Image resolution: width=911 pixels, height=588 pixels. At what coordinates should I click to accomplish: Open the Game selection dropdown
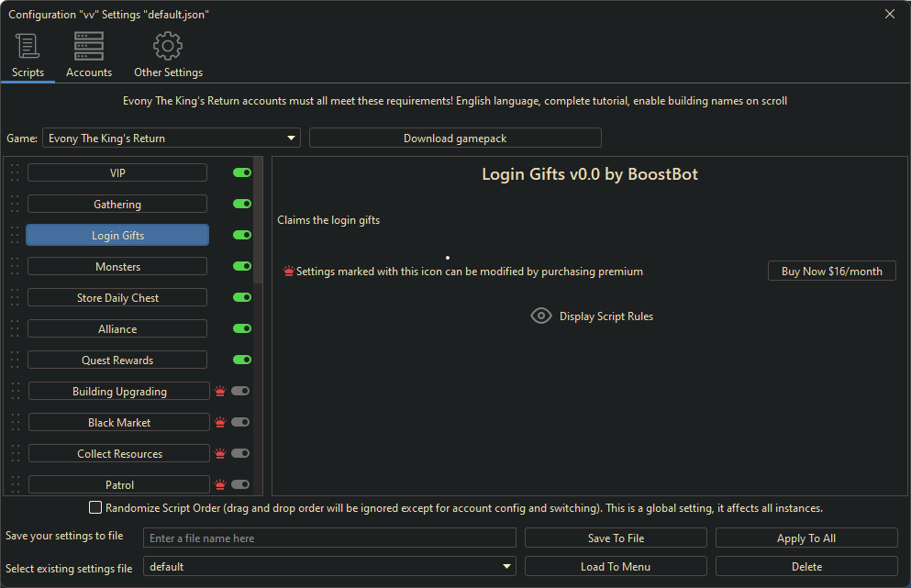pos(172,139)
